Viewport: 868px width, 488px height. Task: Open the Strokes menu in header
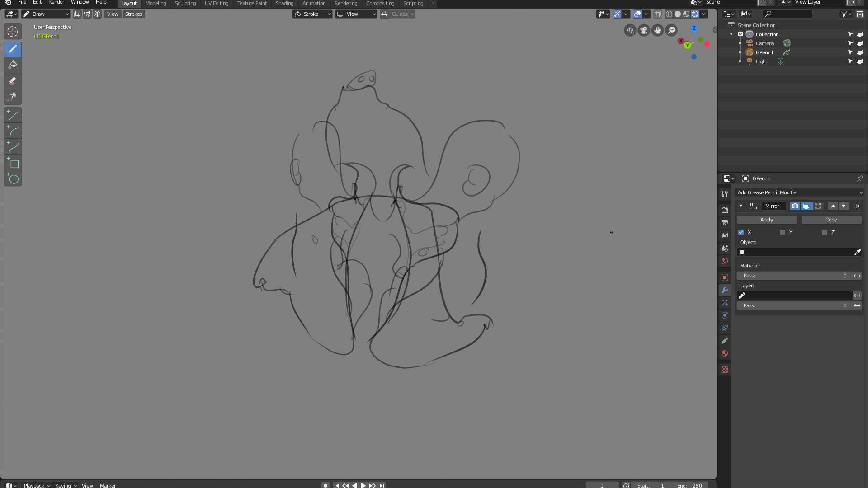133,14
